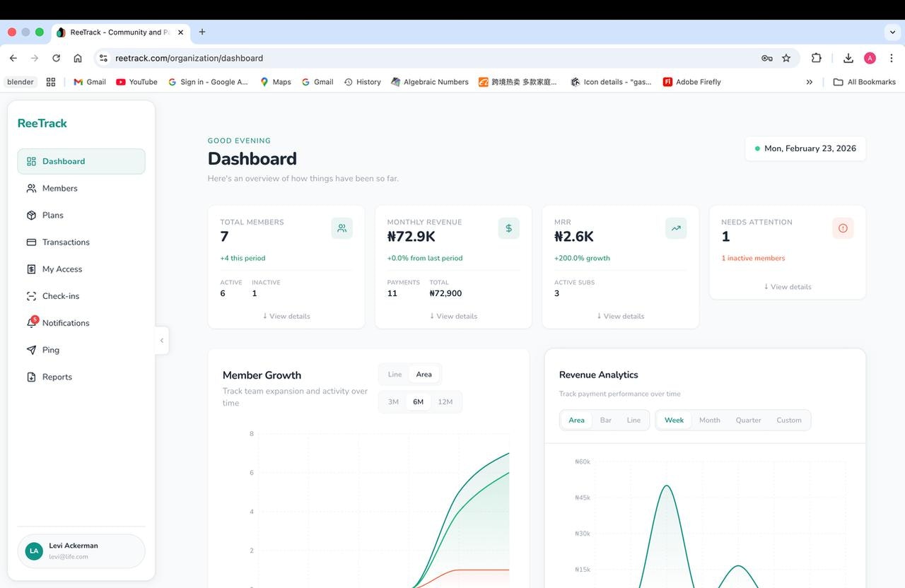
Task: Select the Month period in Revenue Analytics
Action: point(709,419)
